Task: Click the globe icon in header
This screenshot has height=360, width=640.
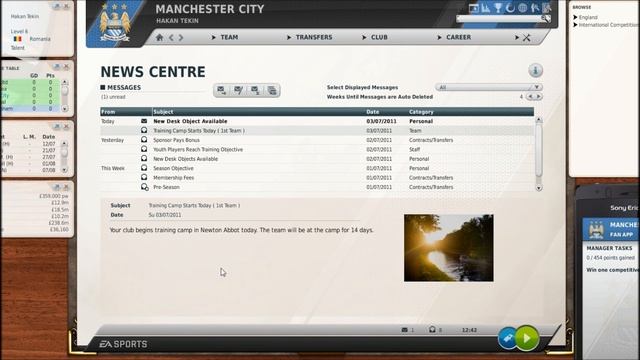Action: 522,8
